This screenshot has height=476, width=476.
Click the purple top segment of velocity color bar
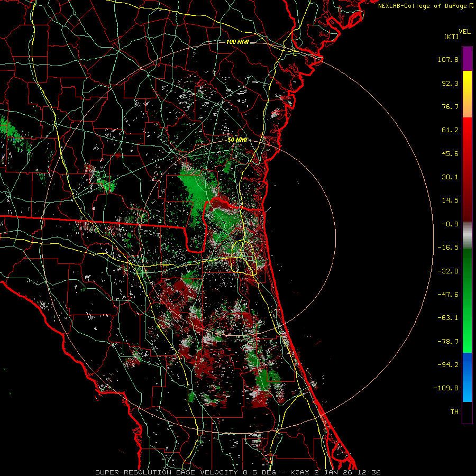point(467,59)
